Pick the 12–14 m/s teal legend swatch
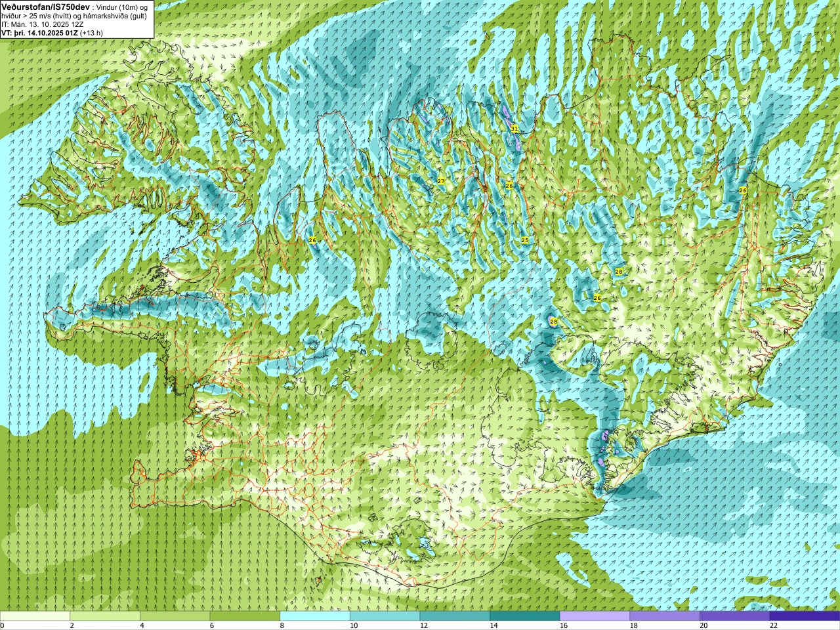 pos(455,616)
